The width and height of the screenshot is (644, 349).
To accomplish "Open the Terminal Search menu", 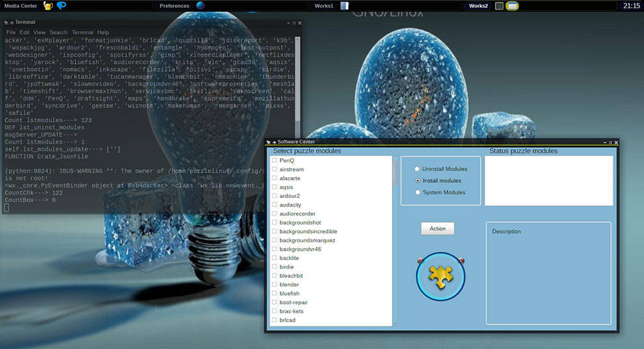I will click(59, 32).
